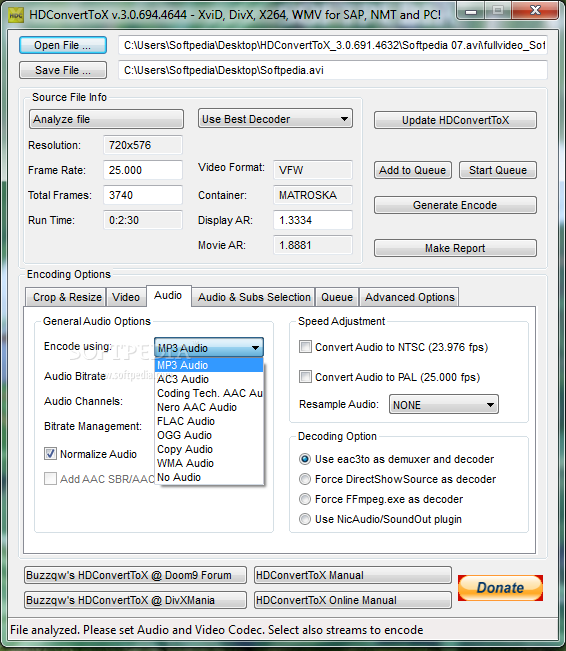Select AC3 Audio in dropdown list
The width and height of the screenshot is (566, 651).
pyautogui.click(x=209, y=379)
